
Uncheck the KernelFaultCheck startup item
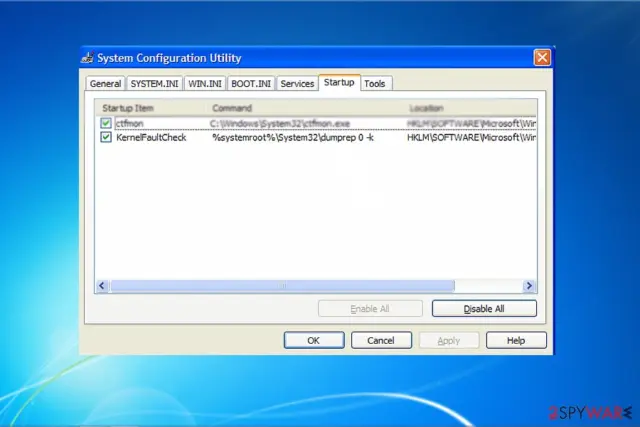pos(106,137)
